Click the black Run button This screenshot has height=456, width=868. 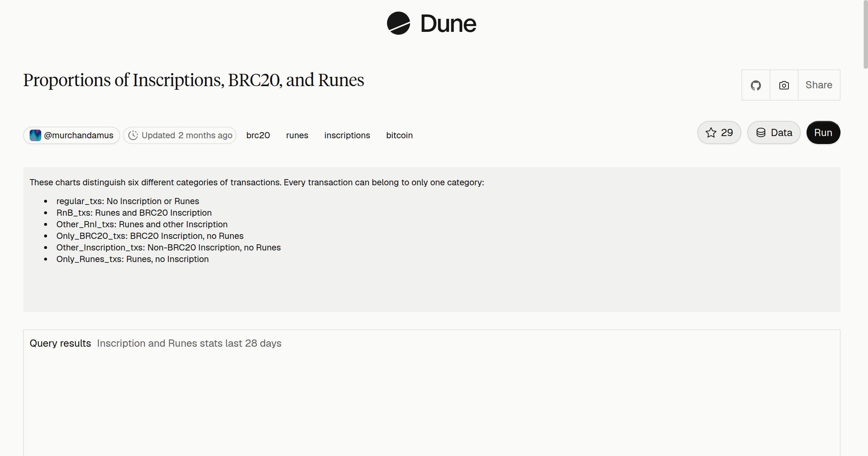pos(823,132)
